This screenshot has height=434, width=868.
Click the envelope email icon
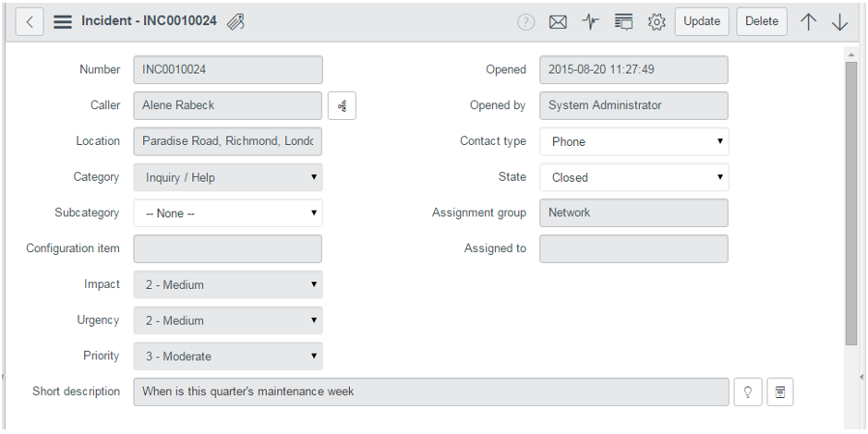558,22
